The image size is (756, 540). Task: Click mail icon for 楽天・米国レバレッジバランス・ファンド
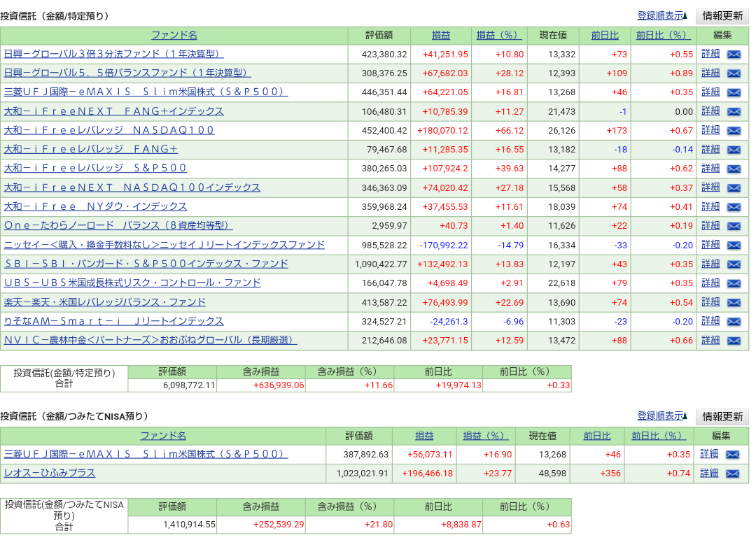[x=734, y=302]
